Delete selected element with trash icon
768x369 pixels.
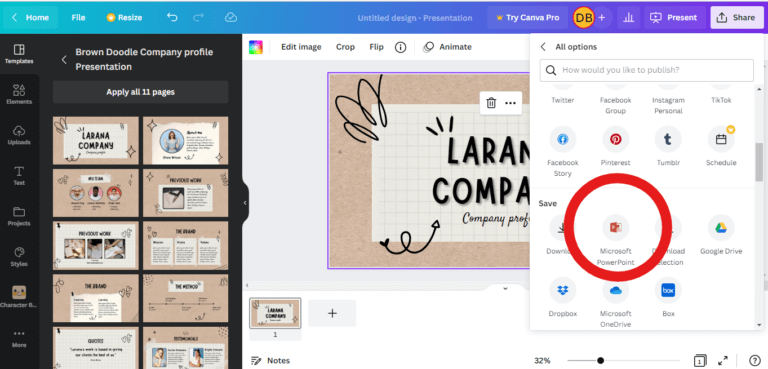tap(491, 103)
